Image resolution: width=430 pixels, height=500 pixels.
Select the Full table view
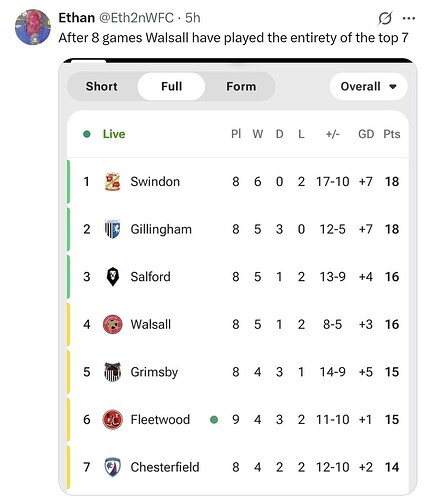pyautogui.click(x=171, y=86)
